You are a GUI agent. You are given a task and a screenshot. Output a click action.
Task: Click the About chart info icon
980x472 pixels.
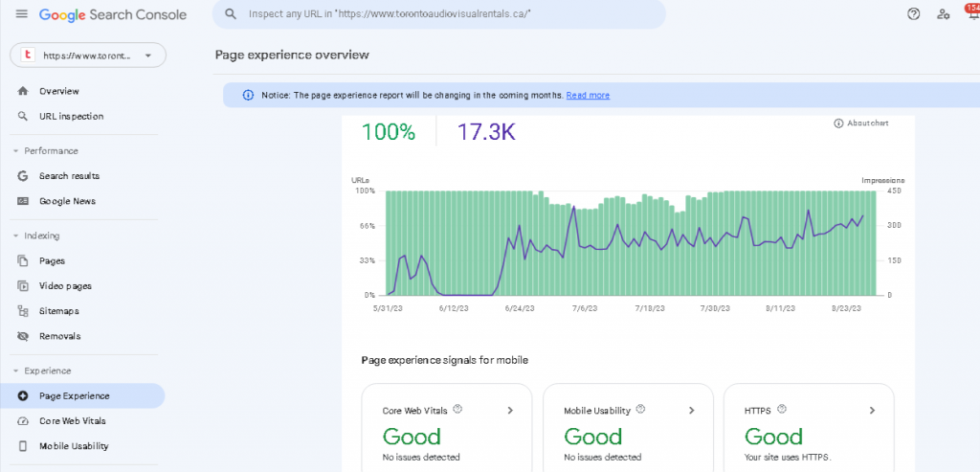[x=838, y=124]
